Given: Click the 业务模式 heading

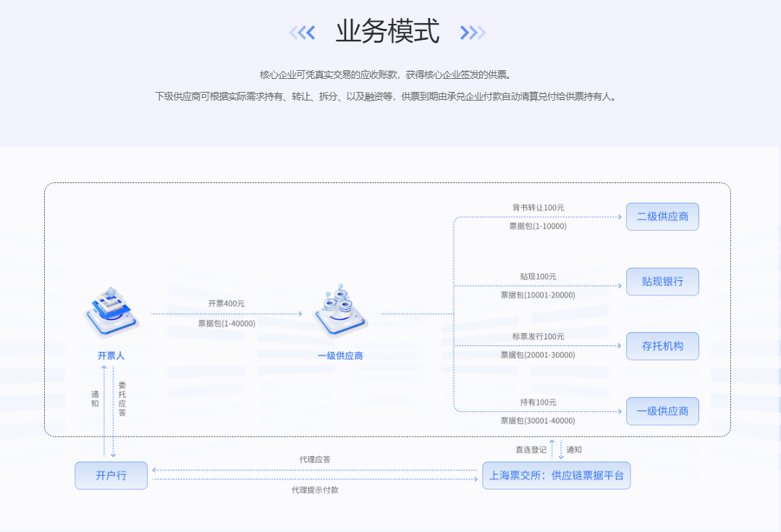Looking at the screenshot, I should coord(387,31).
